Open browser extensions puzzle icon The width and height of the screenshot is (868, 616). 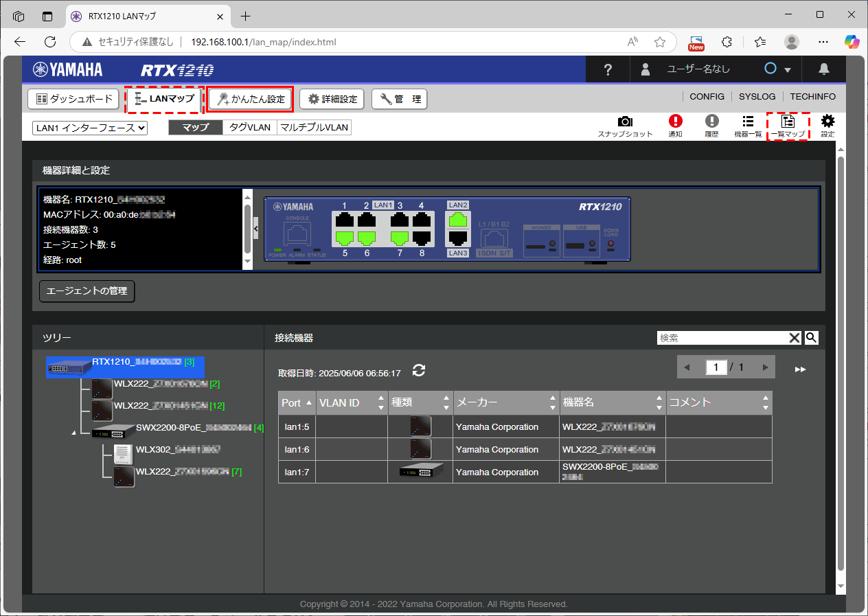727,42
